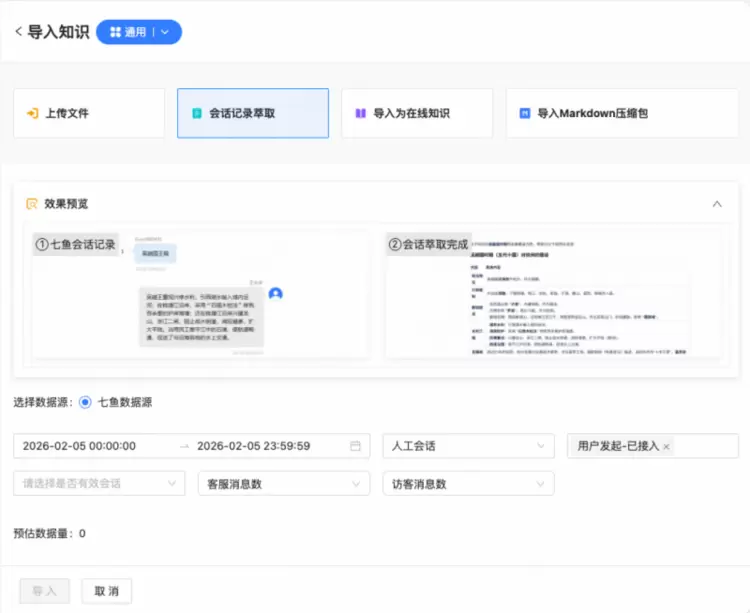
Task: Click the start date 2026-02-05 00:00:00 field
Action: pos(92,446)
